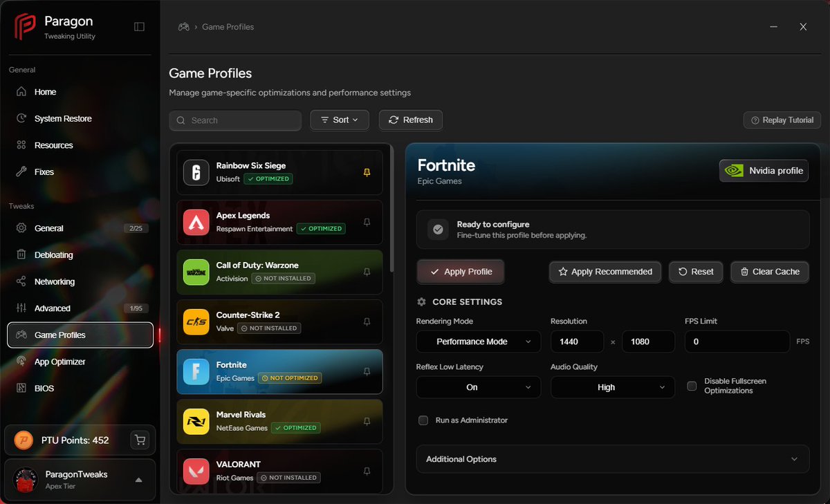Collapse the sidebar with the panel icon
This screenshot has width=830, height=504.
click(x=139, y=27)
